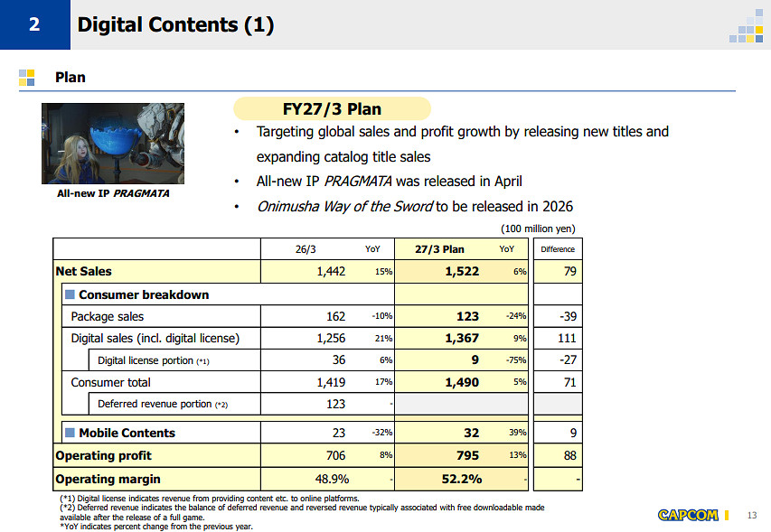Screen dimensions: 771x532
Task: Click the Consumer total difference 71
Action: 570,382
